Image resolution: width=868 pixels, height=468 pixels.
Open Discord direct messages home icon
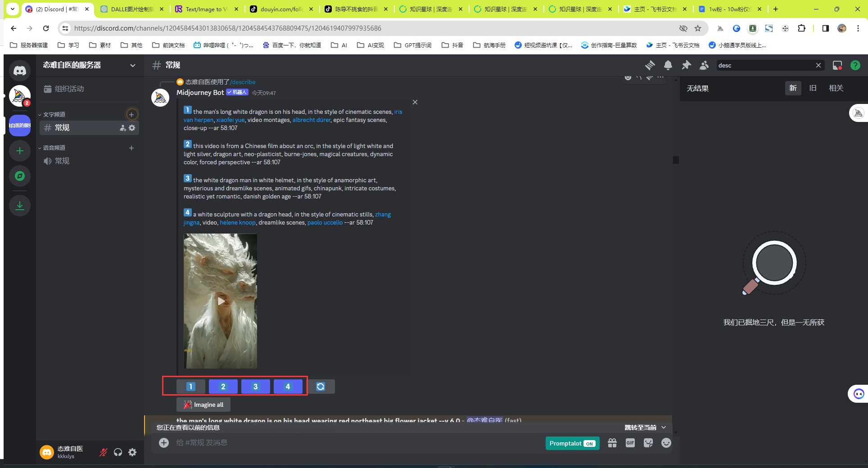20,71
